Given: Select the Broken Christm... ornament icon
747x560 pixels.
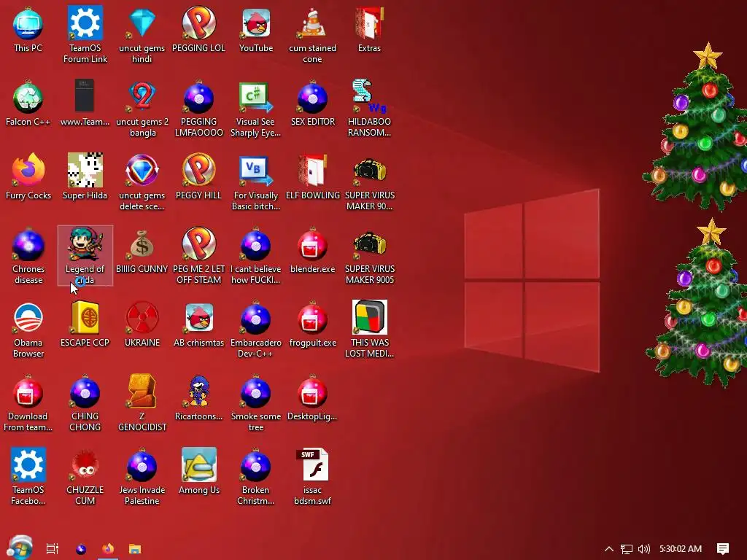Looking at the screenshot, I should tap(256, 476).
